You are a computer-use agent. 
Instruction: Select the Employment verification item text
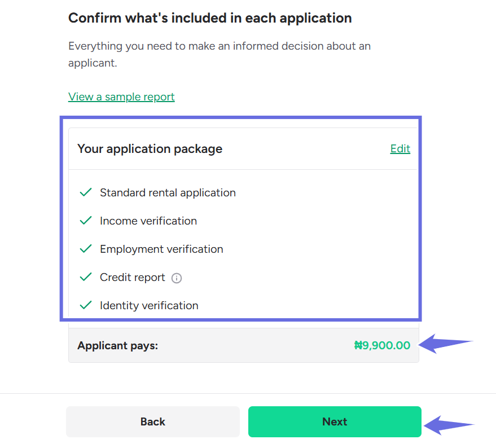tap(161, 249)
